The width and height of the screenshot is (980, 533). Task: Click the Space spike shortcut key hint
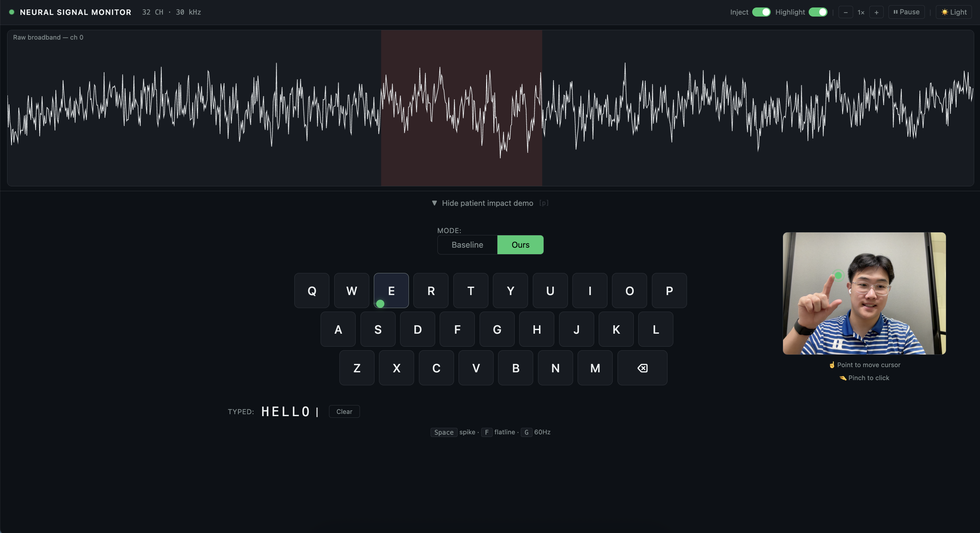pyautogui.click(x=444, y=432)
